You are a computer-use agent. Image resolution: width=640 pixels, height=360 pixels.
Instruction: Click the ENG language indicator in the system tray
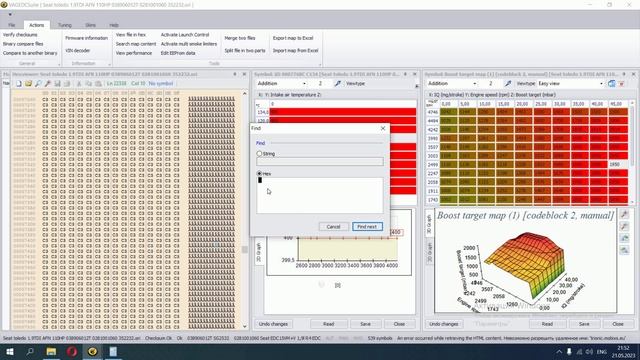point(602,351)
